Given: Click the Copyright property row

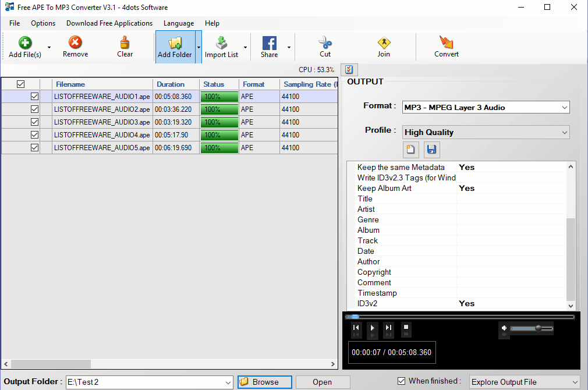Looking at the screenshot, I should 461,272.
